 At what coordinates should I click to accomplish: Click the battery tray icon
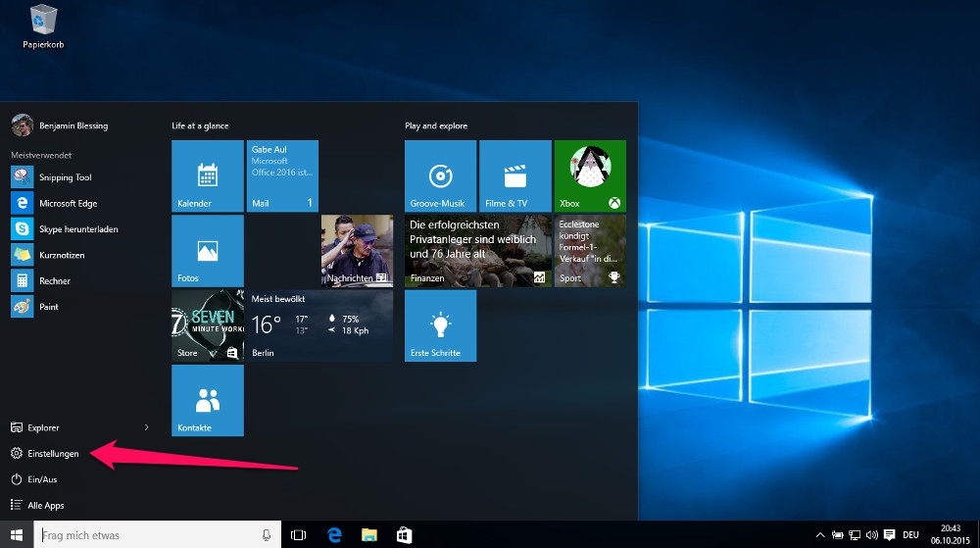click(x=838, y=535)
